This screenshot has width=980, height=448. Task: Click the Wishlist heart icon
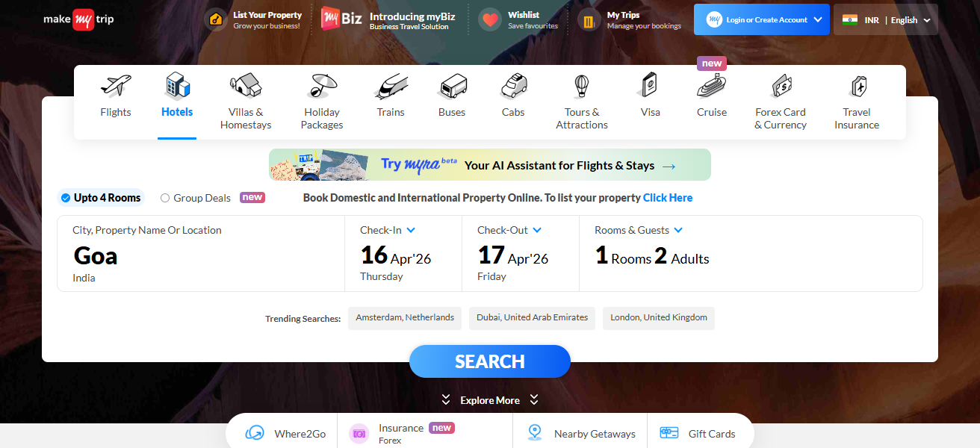pyautogui.click(x=490, y=20)
